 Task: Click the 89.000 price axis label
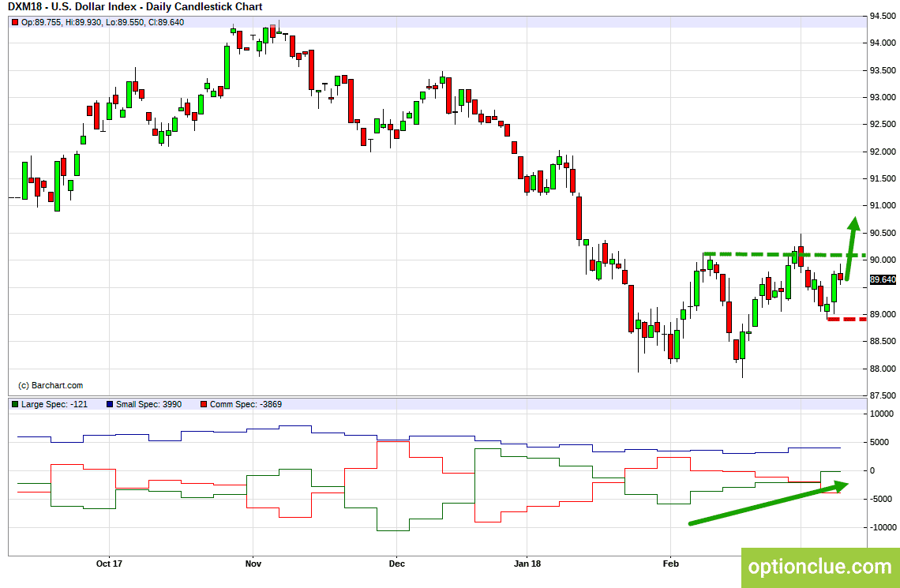coord(883,315)
